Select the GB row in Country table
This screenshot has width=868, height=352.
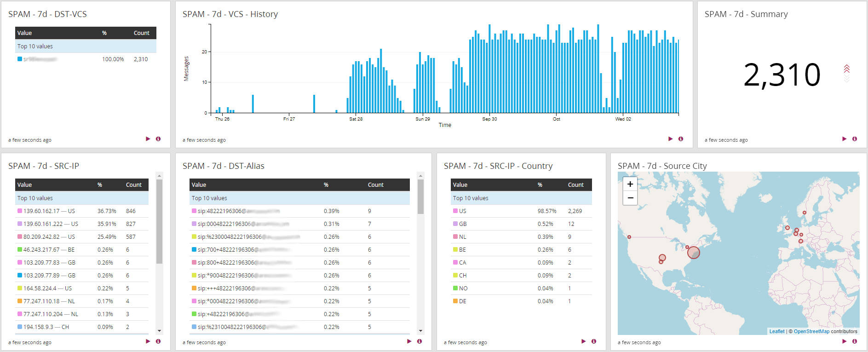coord(463,224)
